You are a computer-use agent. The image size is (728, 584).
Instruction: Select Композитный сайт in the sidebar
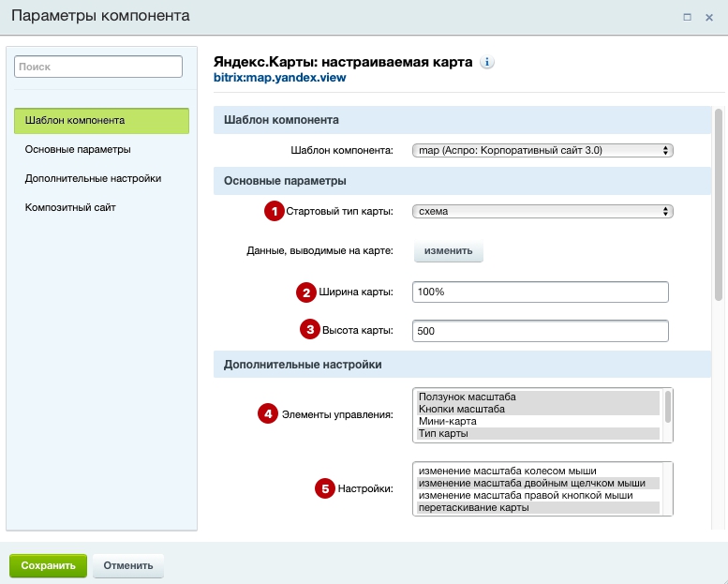(70, 208)
